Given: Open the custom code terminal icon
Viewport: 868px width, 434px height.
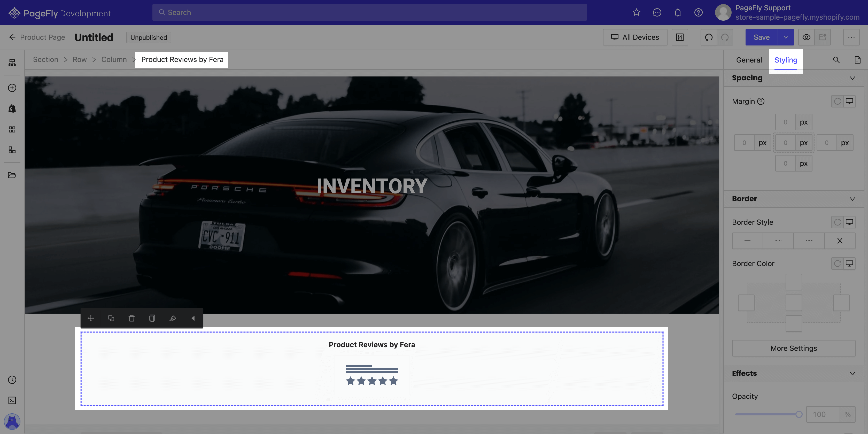Looking at the screenshot, I should click(12, 400).
